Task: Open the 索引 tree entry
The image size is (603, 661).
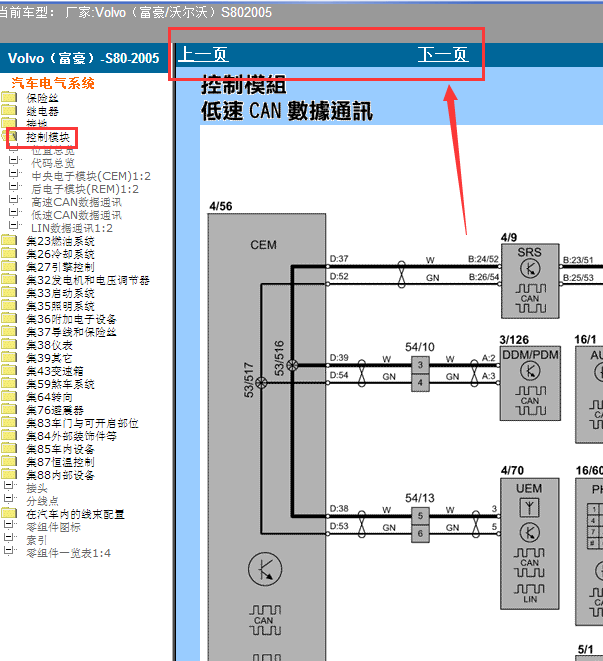Action: 37,540
